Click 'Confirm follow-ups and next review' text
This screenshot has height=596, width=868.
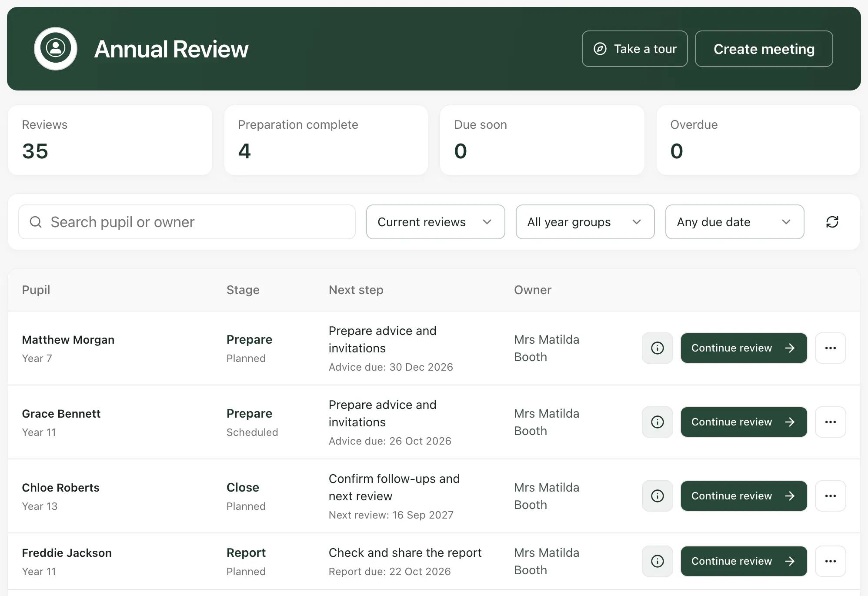coord(394,487)
